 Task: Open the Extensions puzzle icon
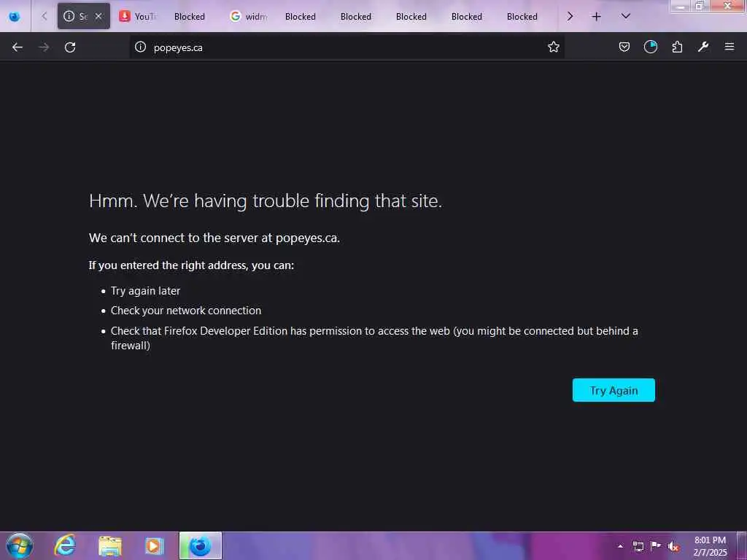point(677,47)
